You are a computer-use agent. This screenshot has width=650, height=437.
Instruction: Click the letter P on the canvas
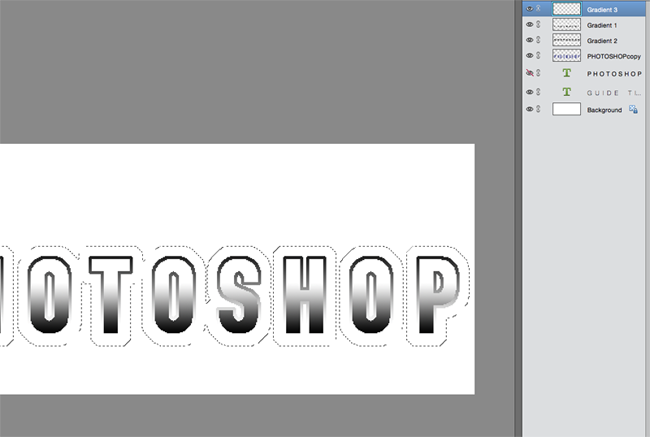point(438,294)
